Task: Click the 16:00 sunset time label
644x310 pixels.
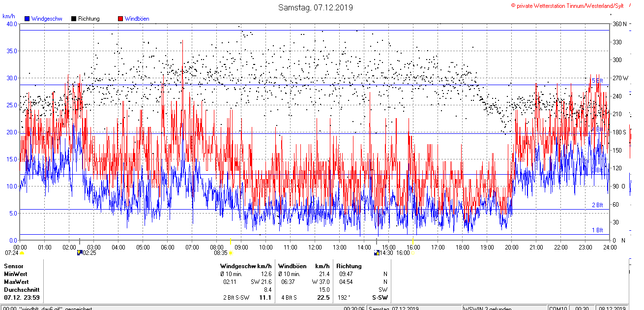Action: coord(403,252)
